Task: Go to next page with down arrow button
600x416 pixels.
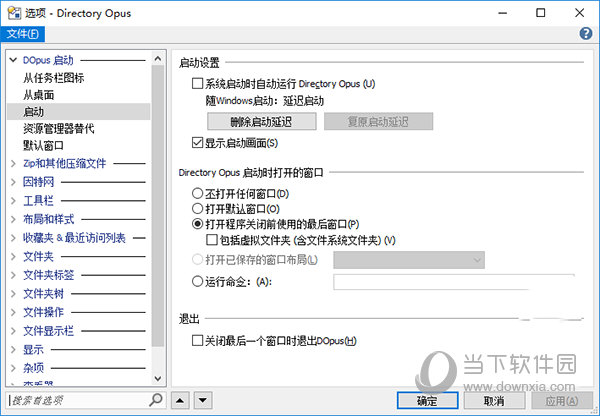Action: click(203, 401)
